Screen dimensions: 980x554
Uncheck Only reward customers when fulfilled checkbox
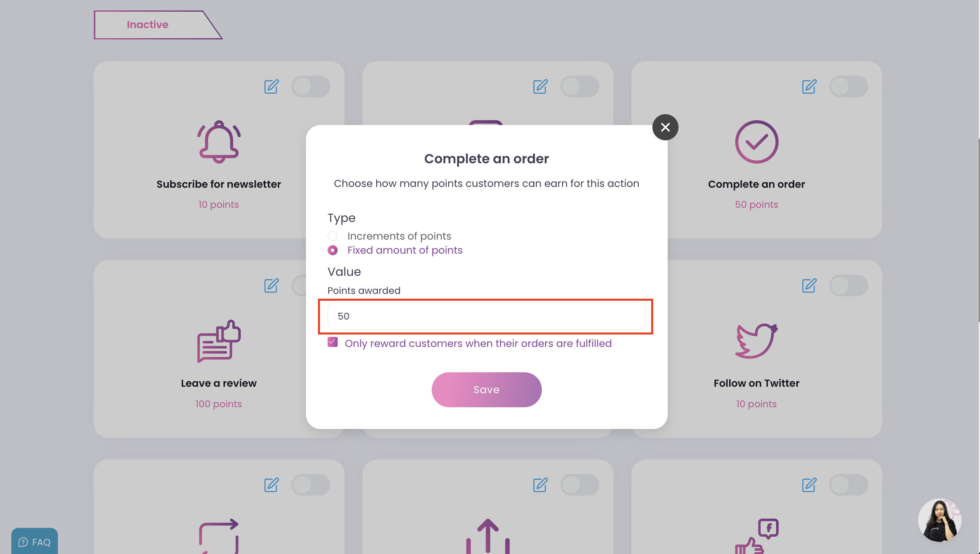(332, 342)
